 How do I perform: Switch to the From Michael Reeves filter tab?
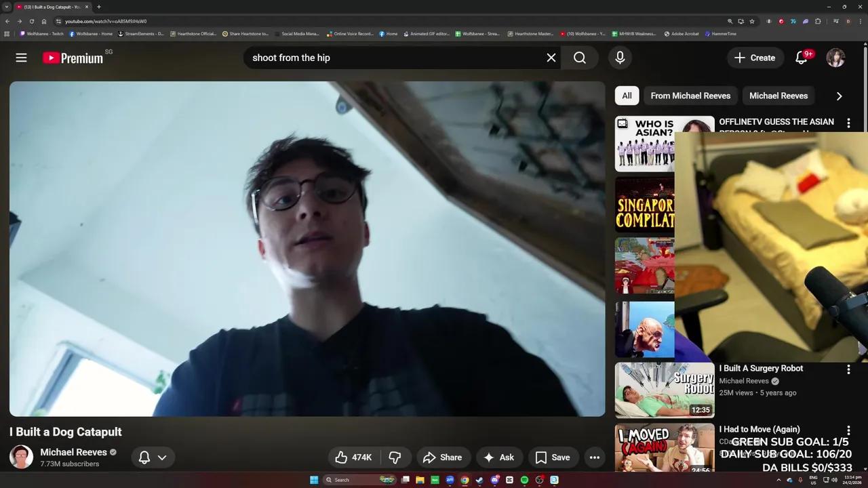point(690,96)
